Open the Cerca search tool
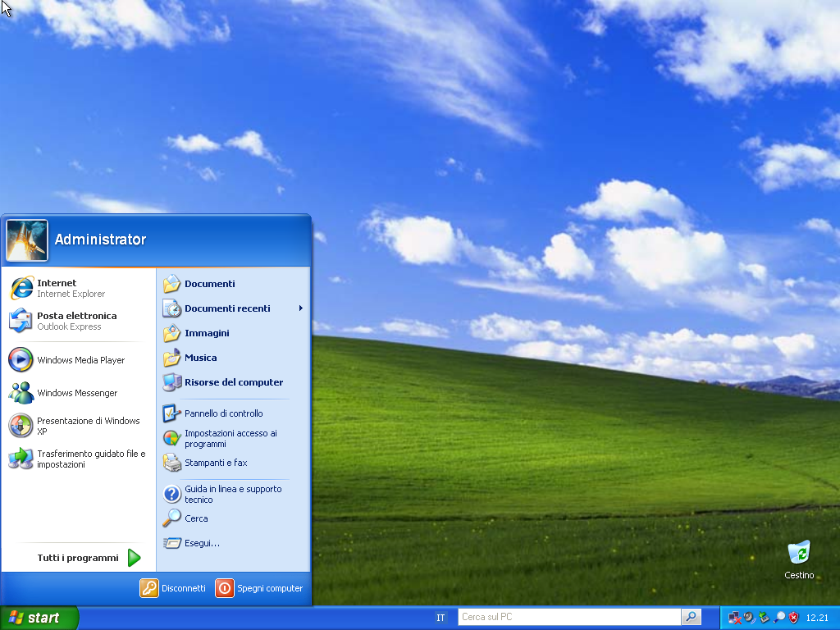840x630 pixels. point(234,518)
